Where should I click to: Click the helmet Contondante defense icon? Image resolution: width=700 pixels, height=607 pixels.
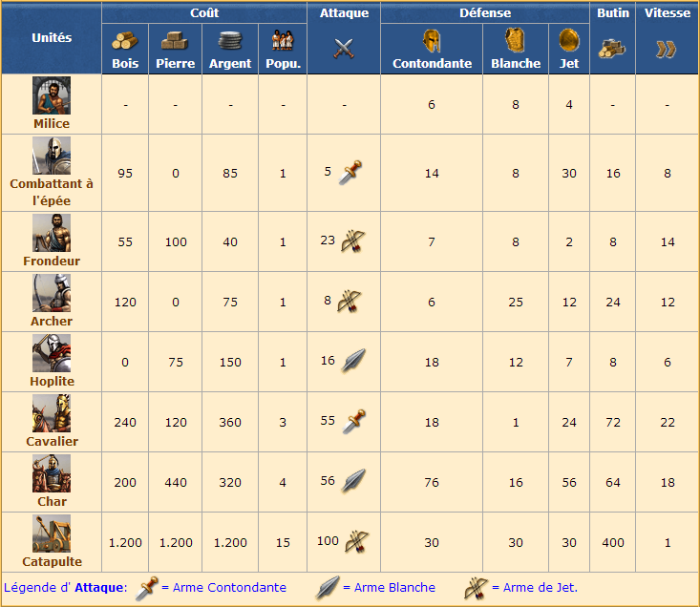click(432, 41)
